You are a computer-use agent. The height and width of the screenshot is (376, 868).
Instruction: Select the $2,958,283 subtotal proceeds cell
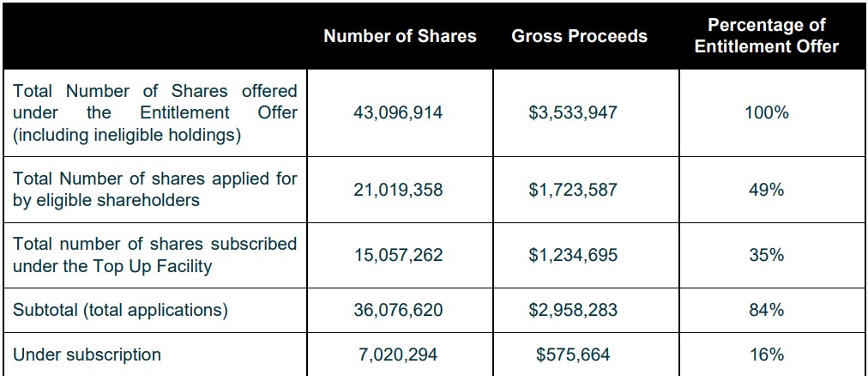(572, 310)
